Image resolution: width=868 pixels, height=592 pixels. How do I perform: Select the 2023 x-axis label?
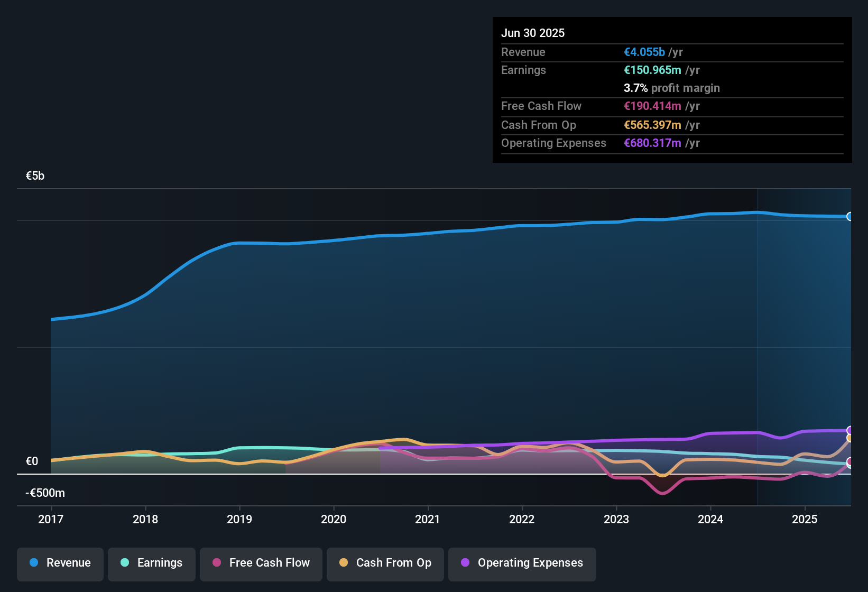point(616,519)
